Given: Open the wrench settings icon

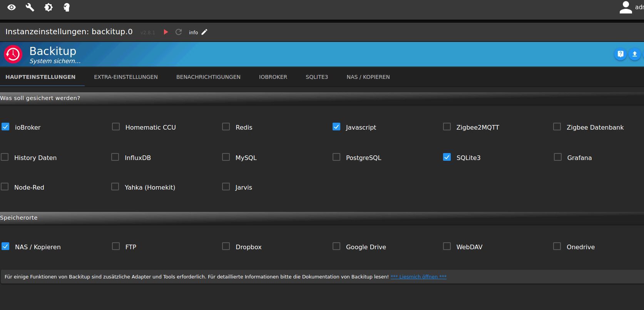Looking at the screenshot, I should coord(30,7).
